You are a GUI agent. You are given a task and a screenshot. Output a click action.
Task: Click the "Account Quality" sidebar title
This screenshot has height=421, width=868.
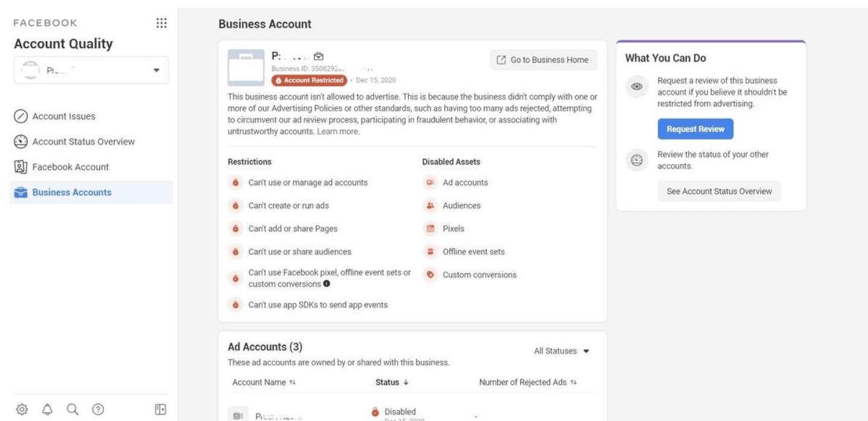pyautogui.click(x=63, y=44)
